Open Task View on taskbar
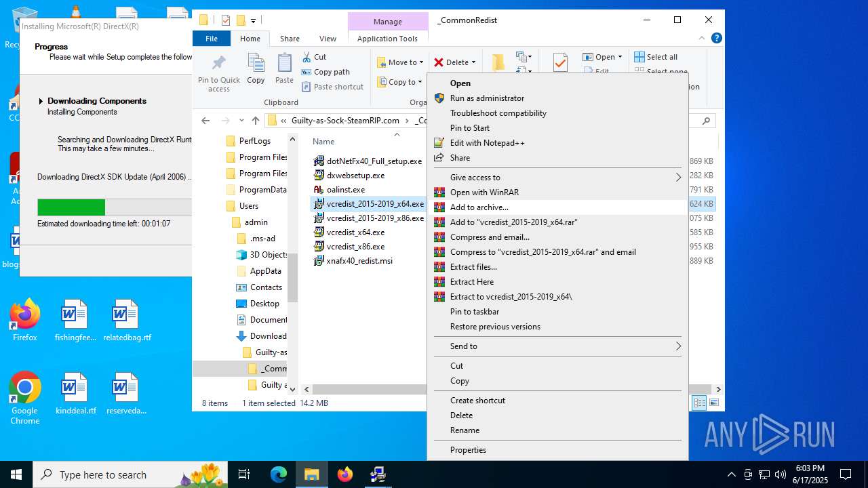The image size is (868, 488). click(245, 474)
